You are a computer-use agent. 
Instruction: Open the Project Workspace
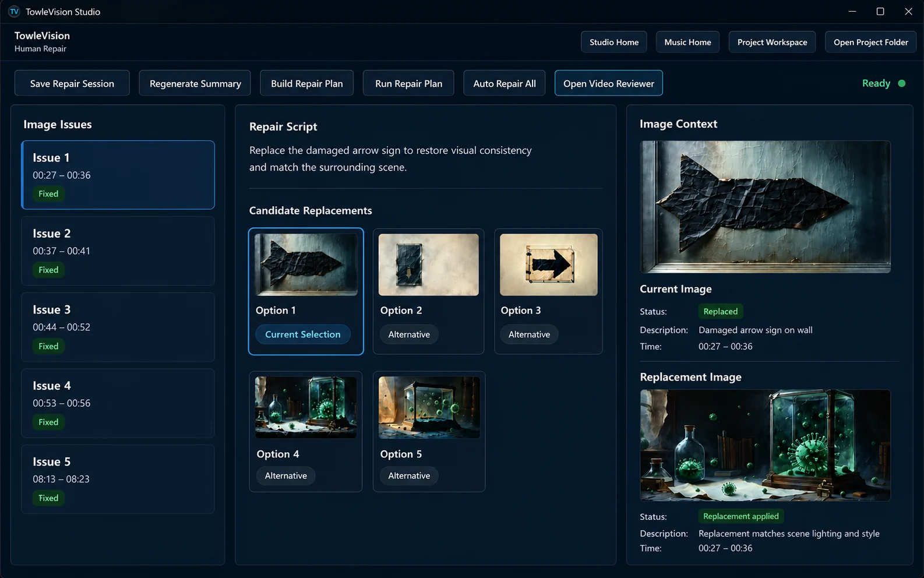tap(772, 42)
